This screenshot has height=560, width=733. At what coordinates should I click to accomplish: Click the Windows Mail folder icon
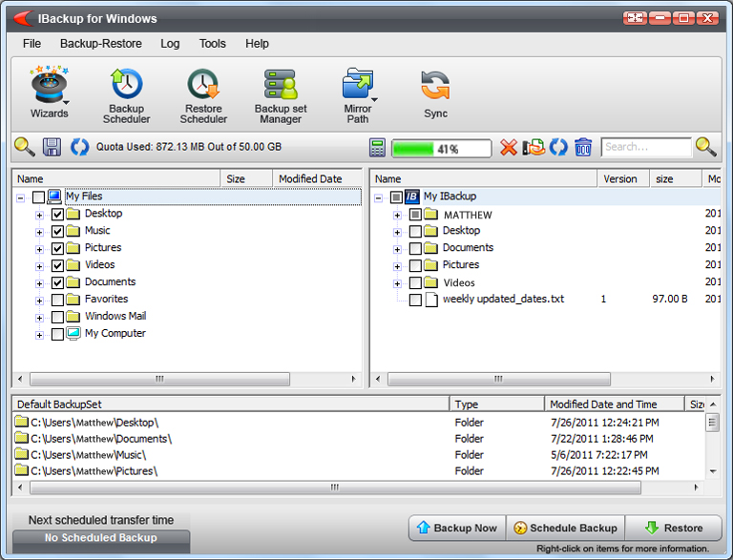coord(73,317)
